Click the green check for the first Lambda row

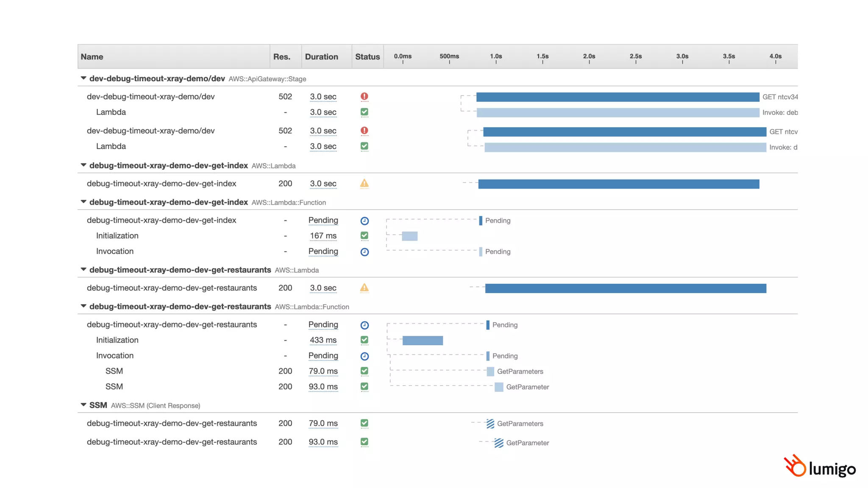click(364, 112)
